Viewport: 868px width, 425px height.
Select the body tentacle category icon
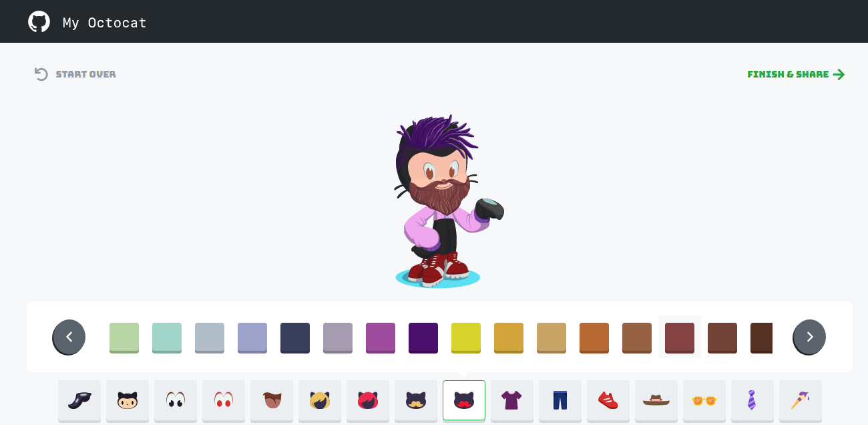coord(79,400)
